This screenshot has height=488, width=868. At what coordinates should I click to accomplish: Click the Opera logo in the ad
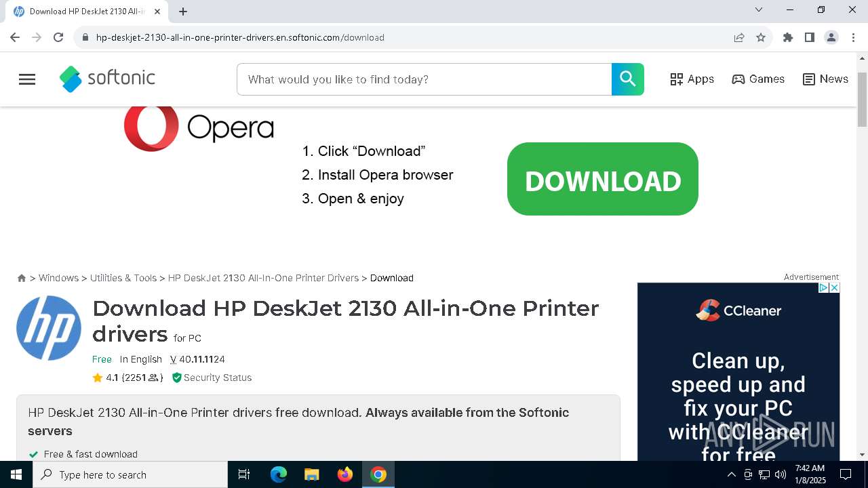(x=199, y=127)
